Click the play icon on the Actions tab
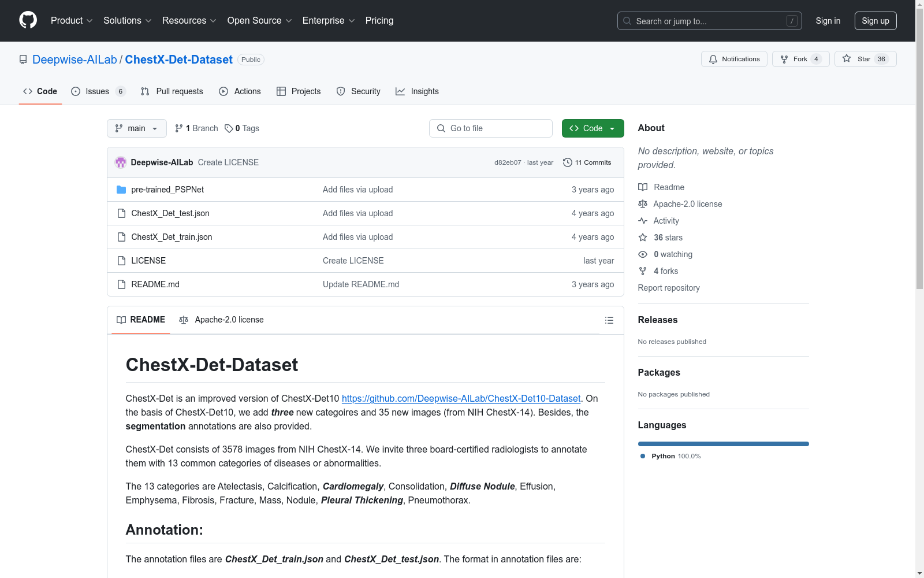 (223, 91)
